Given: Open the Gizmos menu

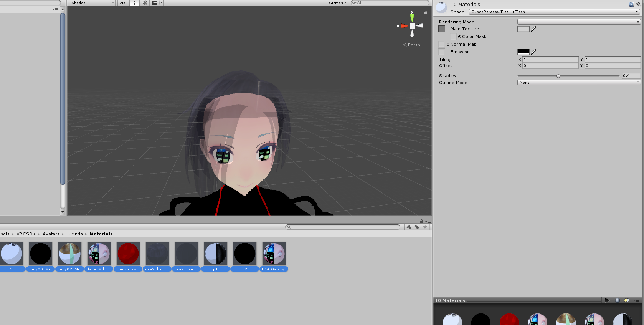Looking at the screenshot, I should 337,3.
